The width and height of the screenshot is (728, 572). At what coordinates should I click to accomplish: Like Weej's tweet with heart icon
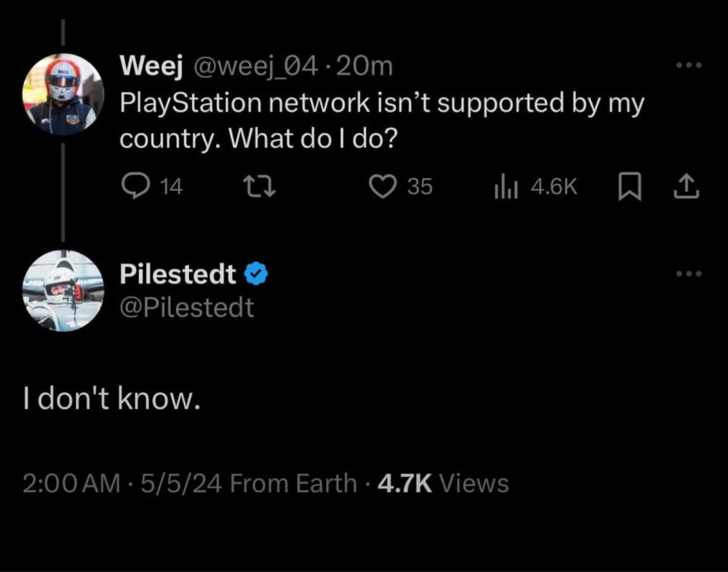(x=383, y=186)
